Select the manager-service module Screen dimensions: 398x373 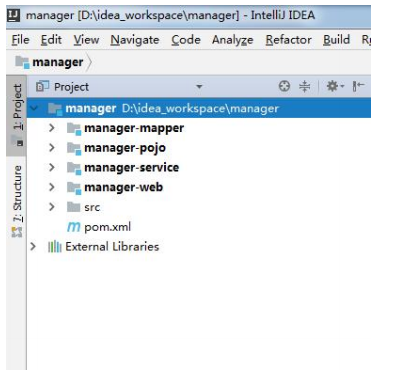tap(132, 167)
